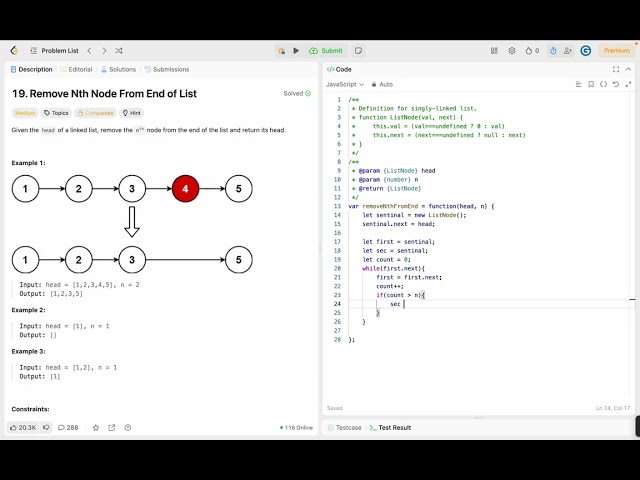Format code with the align icon
Image resolution: width=640 pixels, height=480 pixels.
pos(578,84)
